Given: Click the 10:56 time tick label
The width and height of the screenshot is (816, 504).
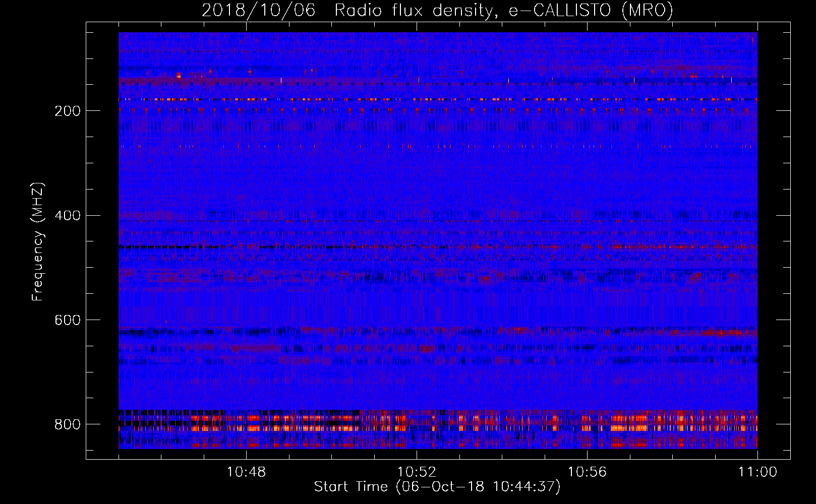Looking at the screenshot, I should click(587, 472).
